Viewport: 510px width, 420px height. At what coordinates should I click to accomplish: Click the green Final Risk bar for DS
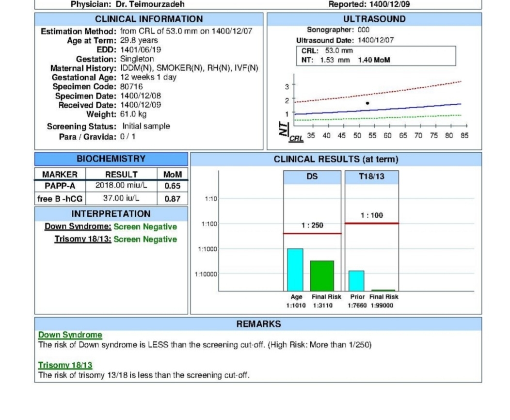(322, 276)
